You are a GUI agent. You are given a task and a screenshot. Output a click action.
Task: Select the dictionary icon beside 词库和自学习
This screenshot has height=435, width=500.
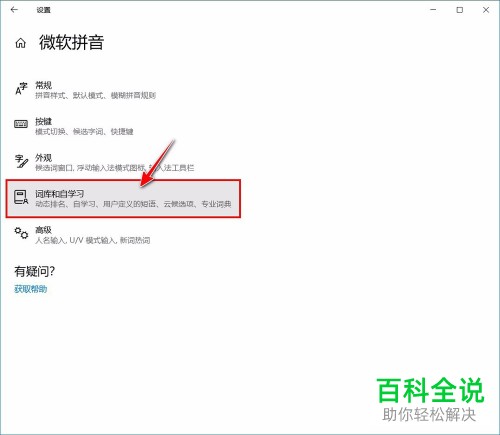[21, 197]
